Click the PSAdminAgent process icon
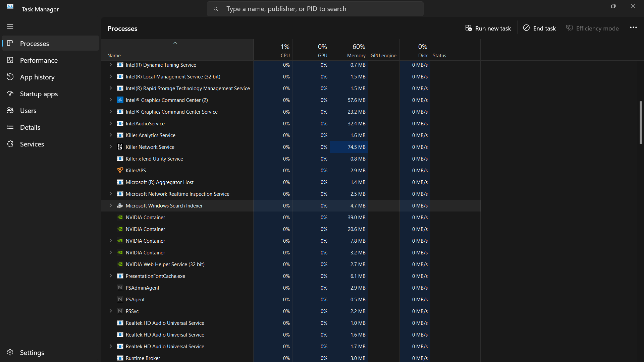The width and height of the screenshot is (644, 362). (x=120, y=288)
